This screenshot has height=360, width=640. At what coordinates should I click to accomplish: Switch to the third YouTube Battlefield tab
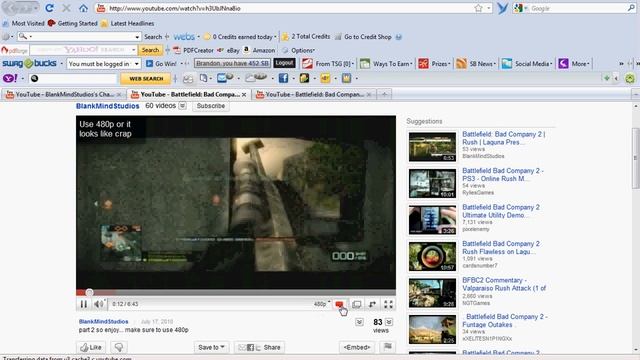pos(313,94)
